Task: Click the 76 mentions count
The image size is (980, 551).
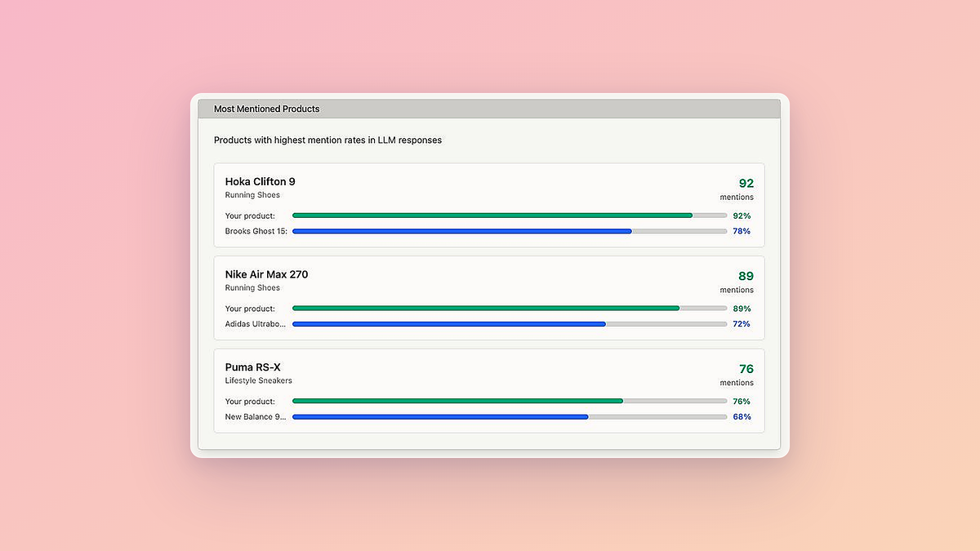Action: [x=746, y=370]
